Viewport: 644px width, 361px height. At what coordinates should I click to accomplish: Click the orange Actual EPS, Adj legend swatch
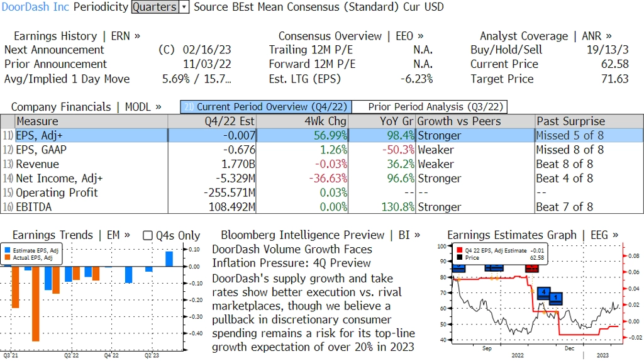coord(8,257)
